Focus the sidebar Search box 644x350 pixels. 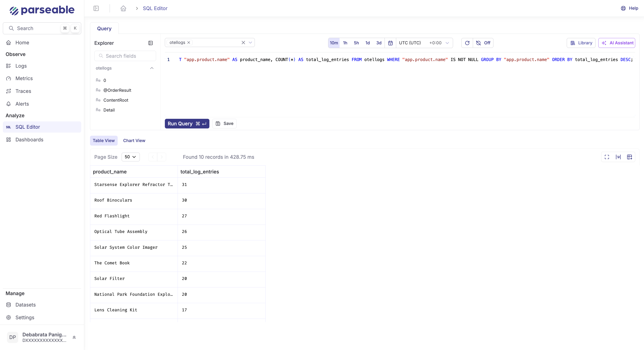[42, 28]
